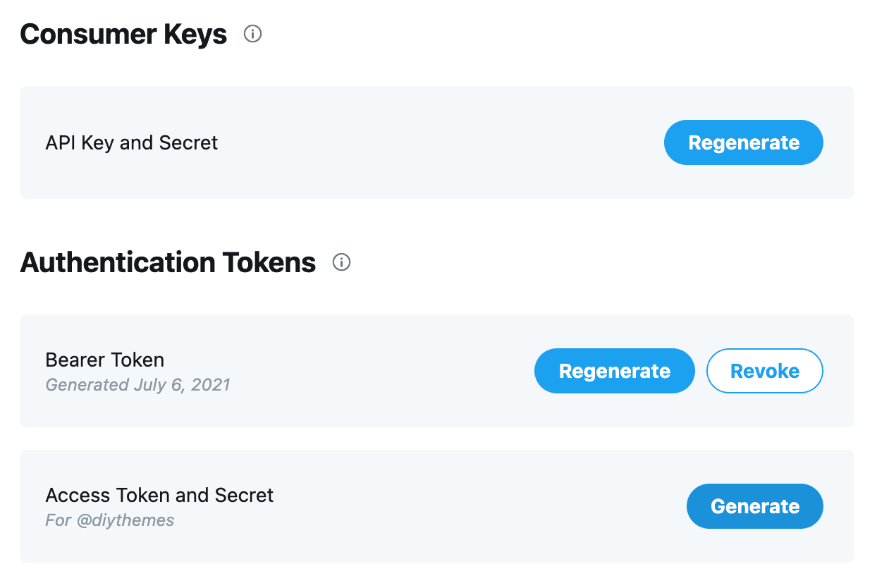Click the Authentication Tokens heading

168,262
